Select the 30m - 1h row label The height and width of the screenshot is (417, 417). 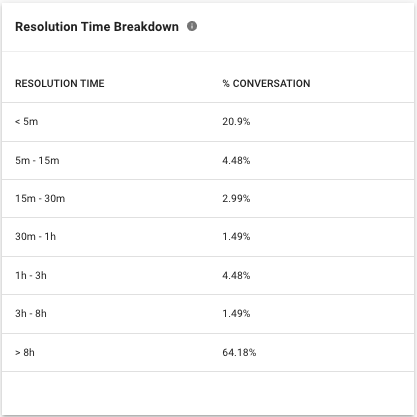(x=35, y=236)
